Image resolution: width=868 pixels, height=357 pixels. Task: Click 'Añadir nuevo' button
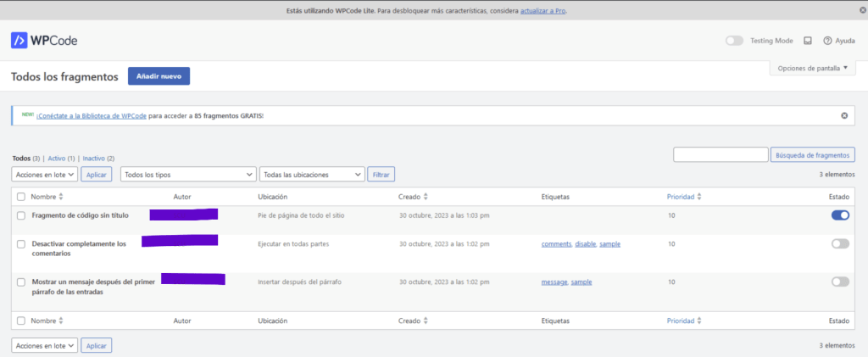(159, 76)
